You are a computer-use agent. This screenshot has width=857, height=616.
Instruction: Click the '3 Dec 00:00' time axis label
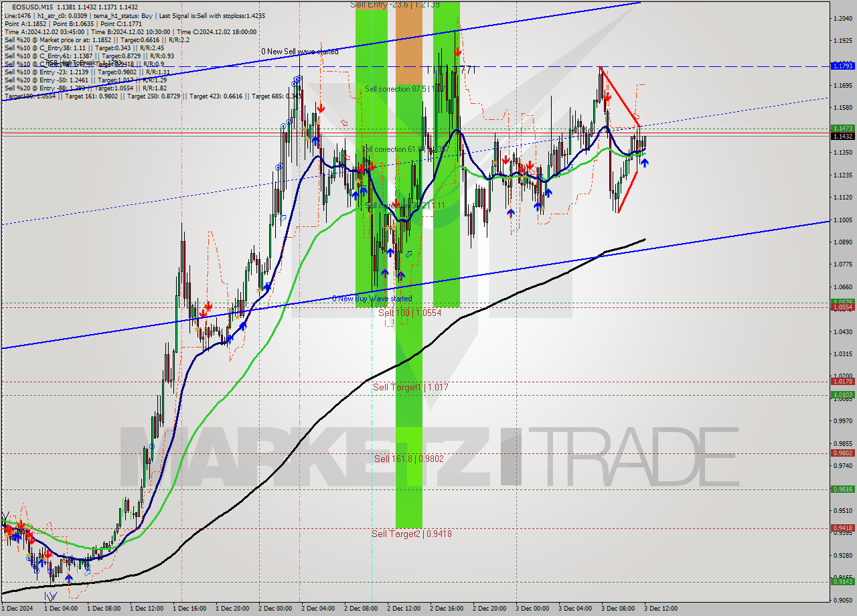pos(532,609)
